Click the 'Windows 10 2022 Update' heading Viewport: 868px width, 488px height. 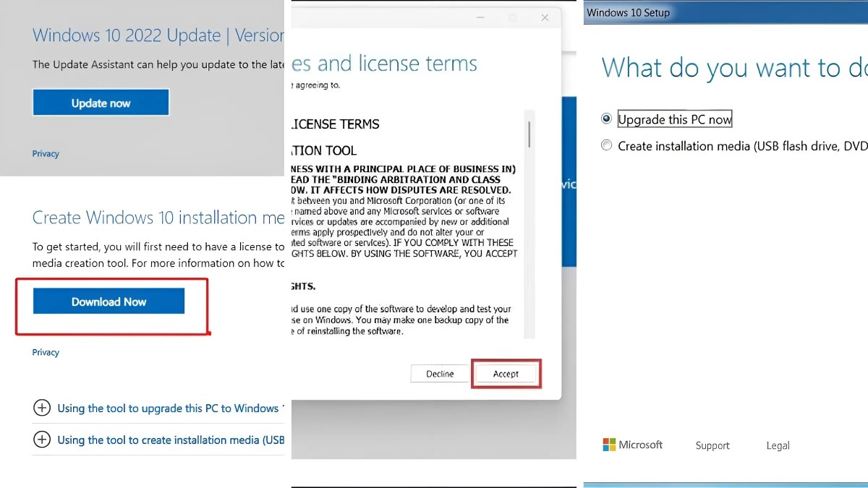(x=158, y=35)
